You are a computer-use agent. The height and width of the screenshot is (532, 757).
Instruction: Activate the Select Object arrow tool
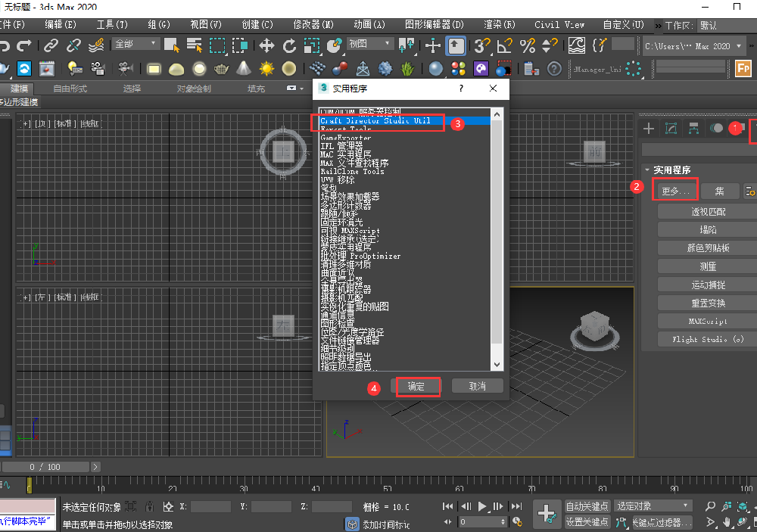click(x=171, y=46)
